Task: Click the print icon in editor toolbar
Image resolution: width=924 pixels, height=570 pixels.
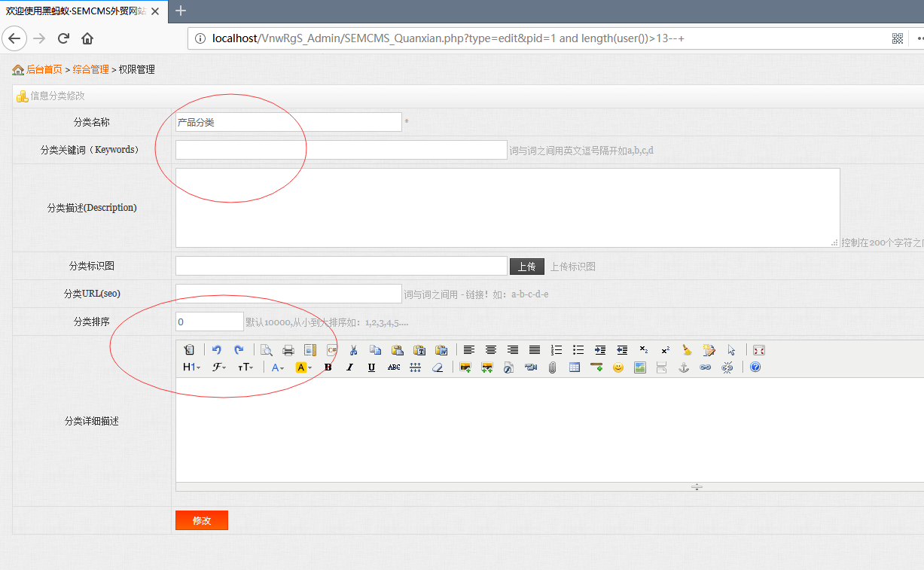Action: click(288, 350)
